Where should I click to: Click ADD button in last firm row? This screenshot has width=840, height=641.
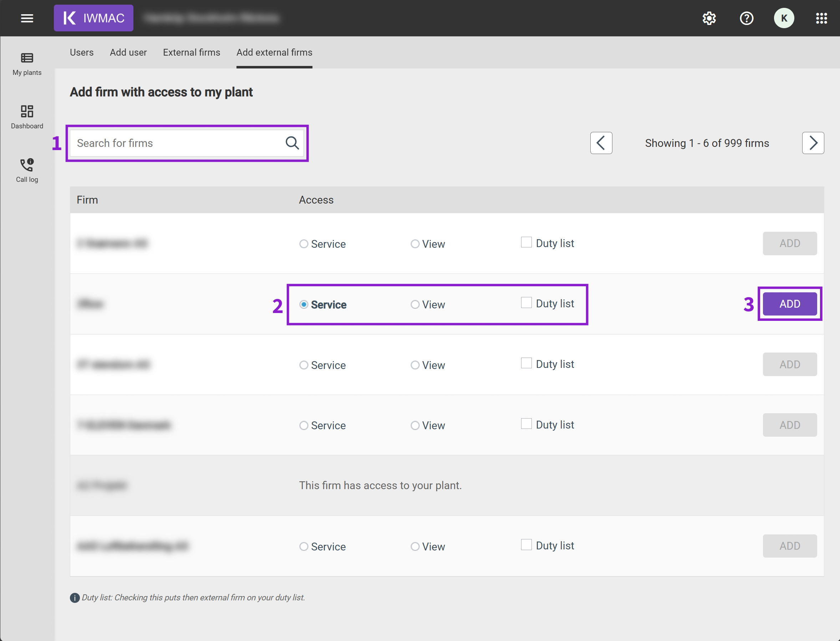(790, 546)
